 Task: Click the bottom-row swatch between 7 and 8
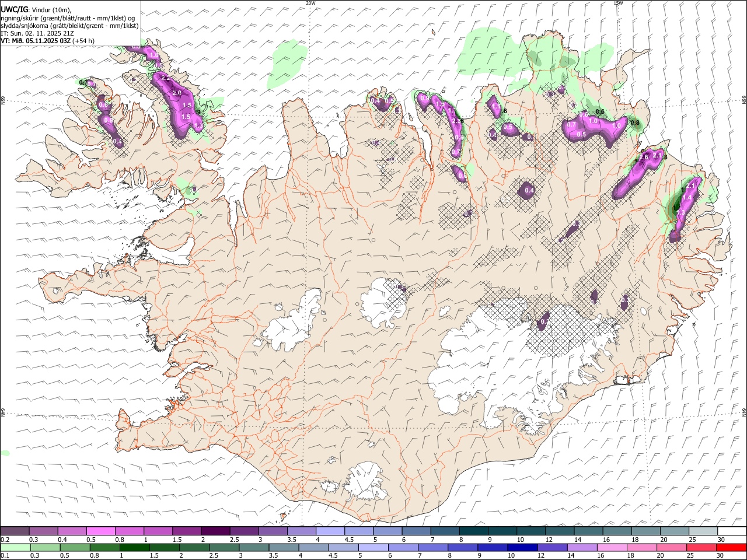click(432, 547)
